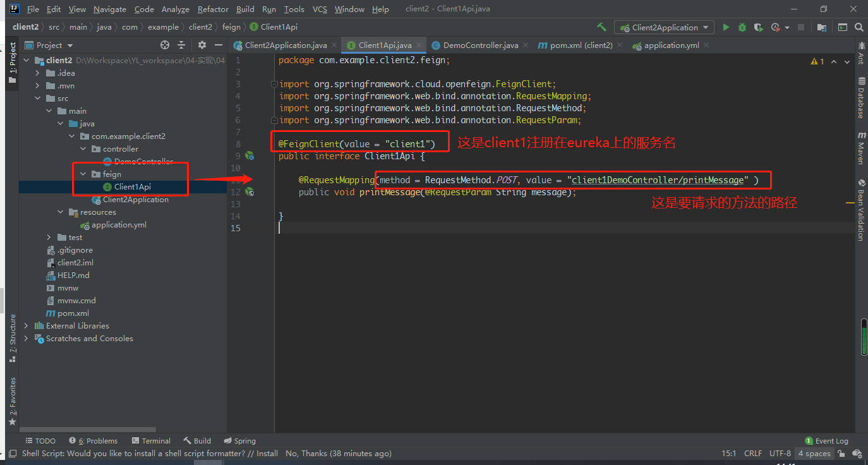The width and height of the screenshot is (868, 465).
Task: Hide the Project panel with the minus icon
Action: [219, 45]
